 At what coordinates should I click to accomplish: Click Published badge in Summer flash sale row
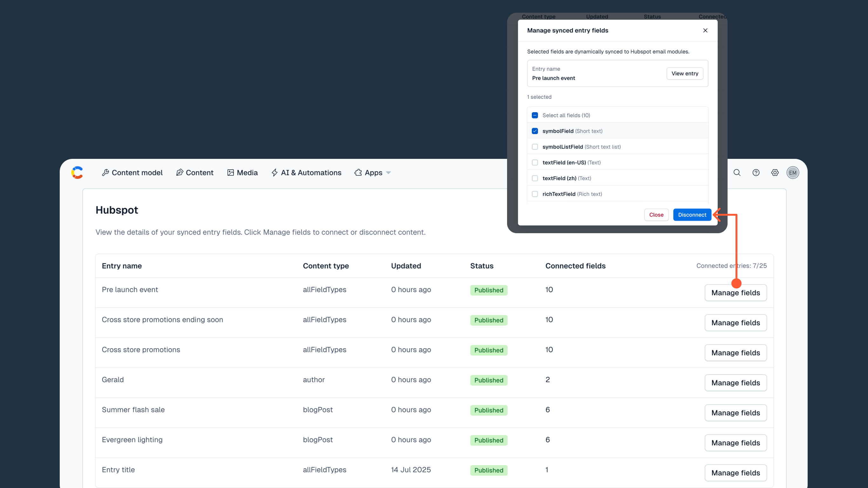[x=489, y=410]
